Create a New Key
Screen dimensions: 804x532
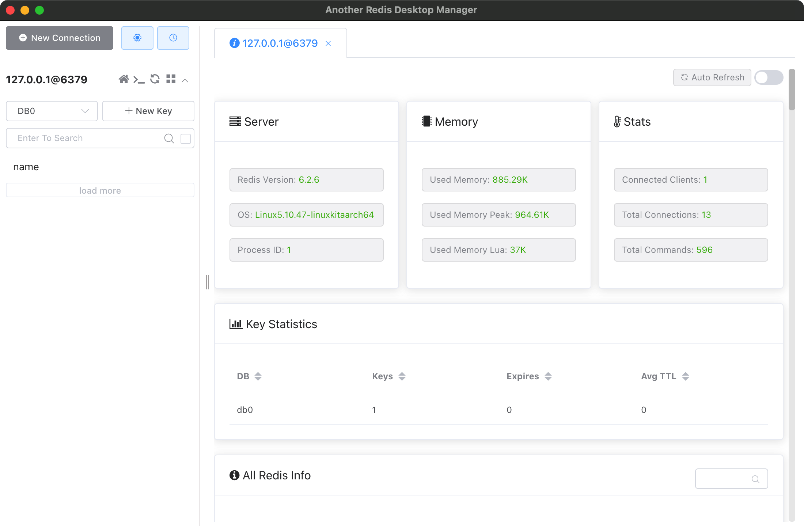tap(148, 111)
